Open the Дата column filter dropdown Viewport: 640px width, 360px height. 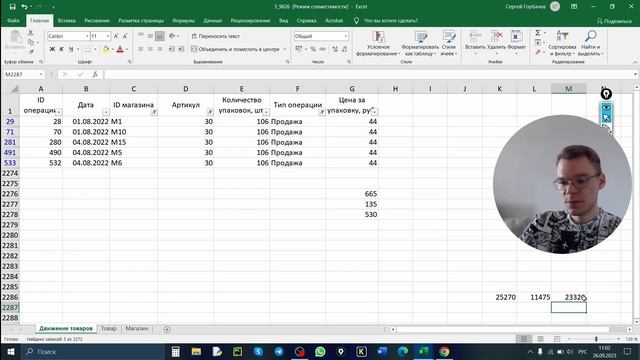[x=106, y=112]
